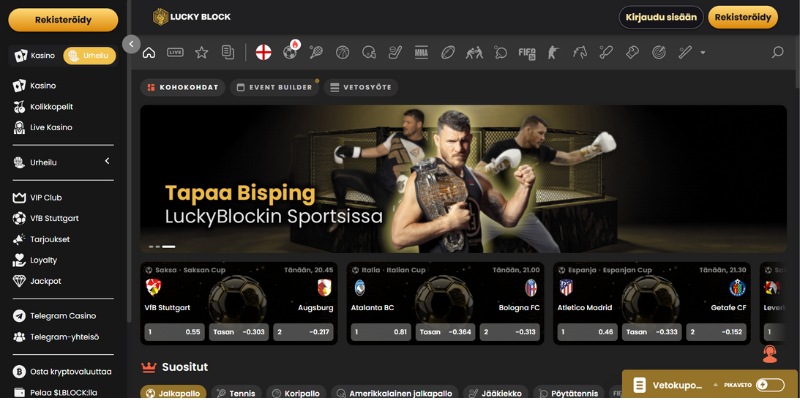The width and height of the screenshot is (800, 400).
Task: Open the Event Builder tab
Action: tap(273, 87)
